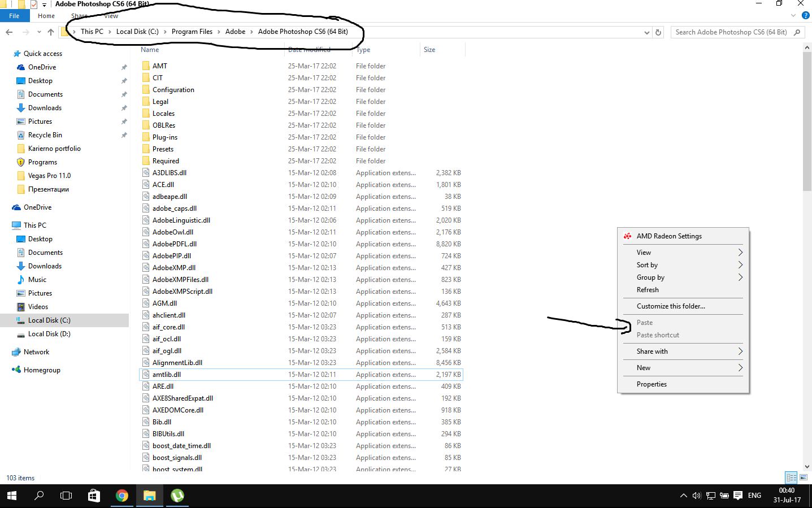
Task: Open address bar history dropdown
Action: tap(646, 32)
